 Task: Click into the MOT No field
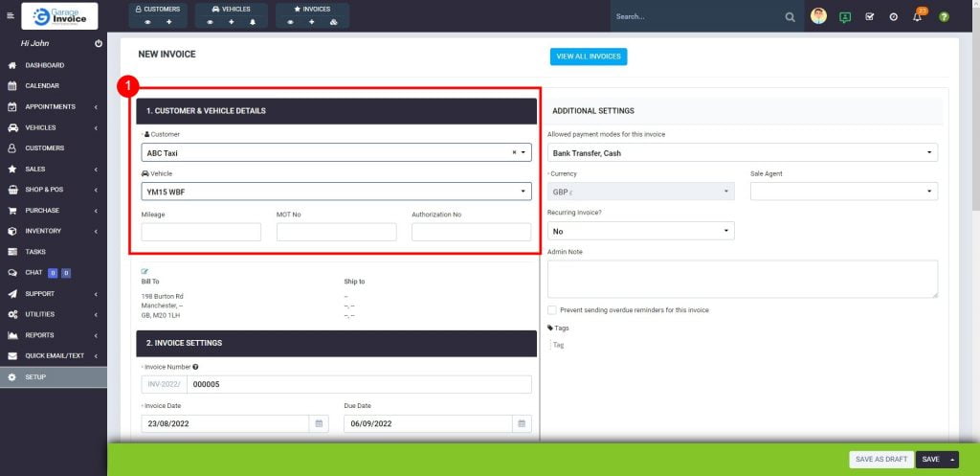(x=336, y=232)
